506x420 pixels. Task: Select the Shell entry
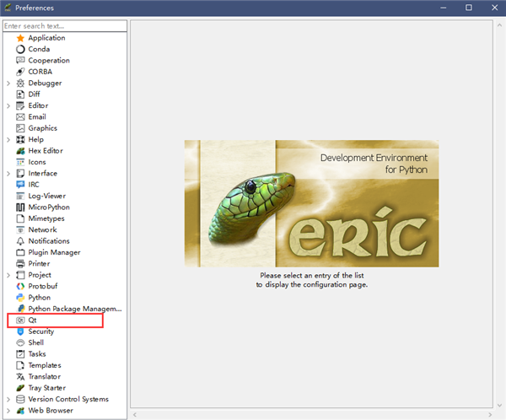(x=35, y=342)
